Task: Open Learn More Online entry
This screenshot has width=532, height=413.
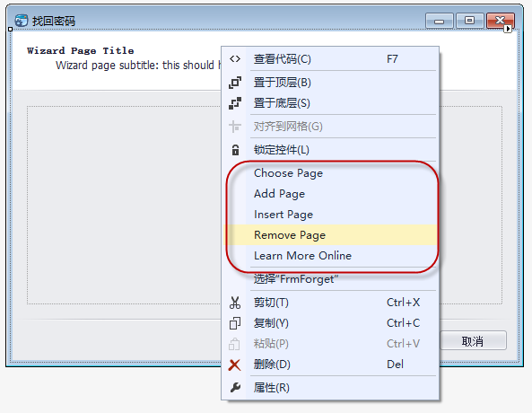Action: click(x=330, y=256)
